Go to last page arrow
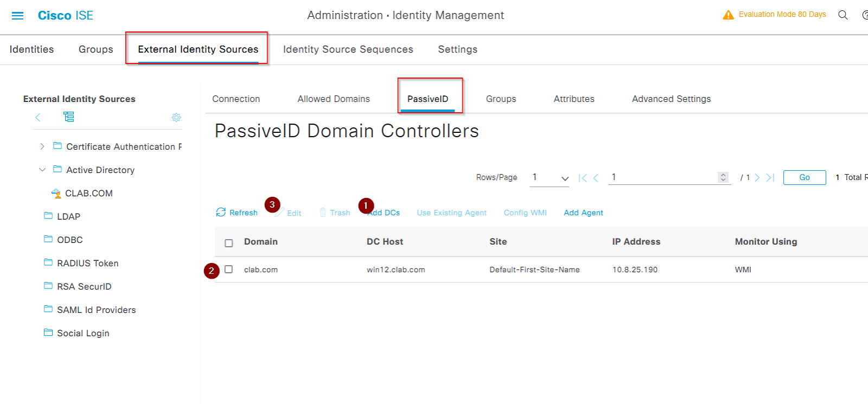 [x=770, y=178]
